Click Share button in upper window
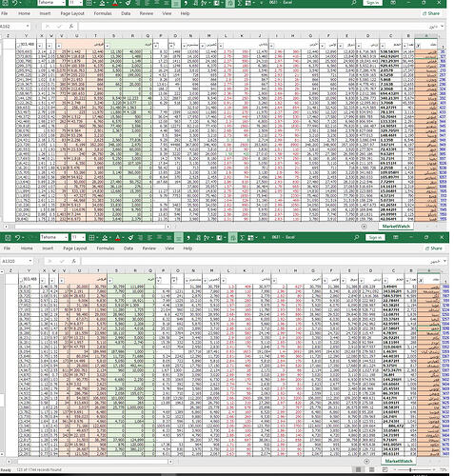The height and width of the screenshot is (476, 454). click(431, 13)
